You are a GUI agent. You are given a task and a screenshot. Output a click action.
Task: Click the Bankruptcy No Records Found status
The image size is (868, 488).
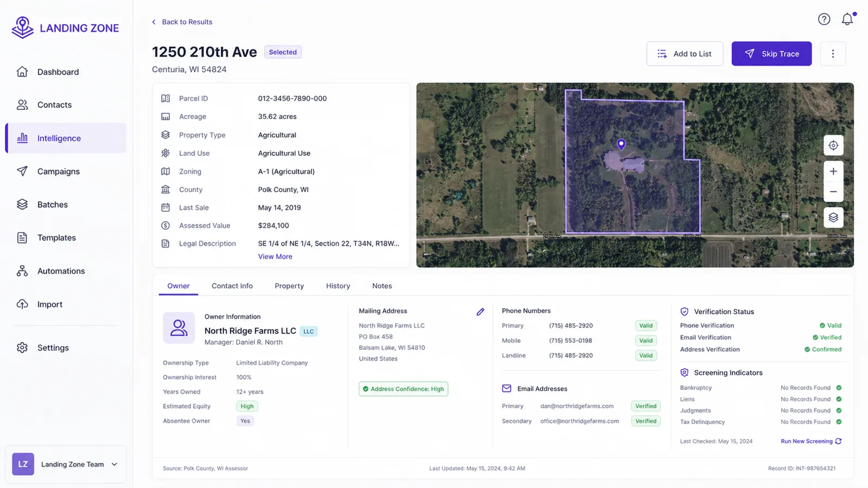811,388
